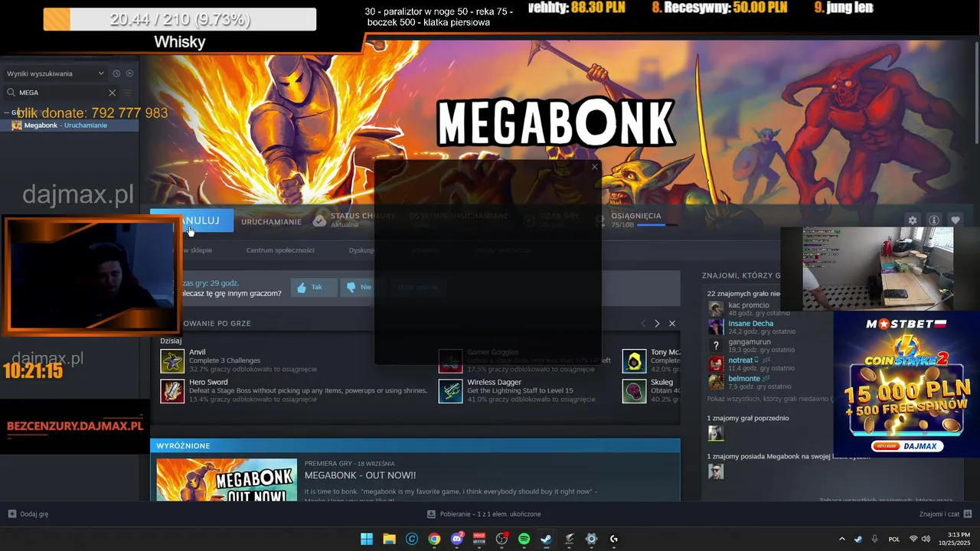Open the Anvil achievement icon
Image resolution: width=980 pixels, height=551 pixels.
click(172, 360)
